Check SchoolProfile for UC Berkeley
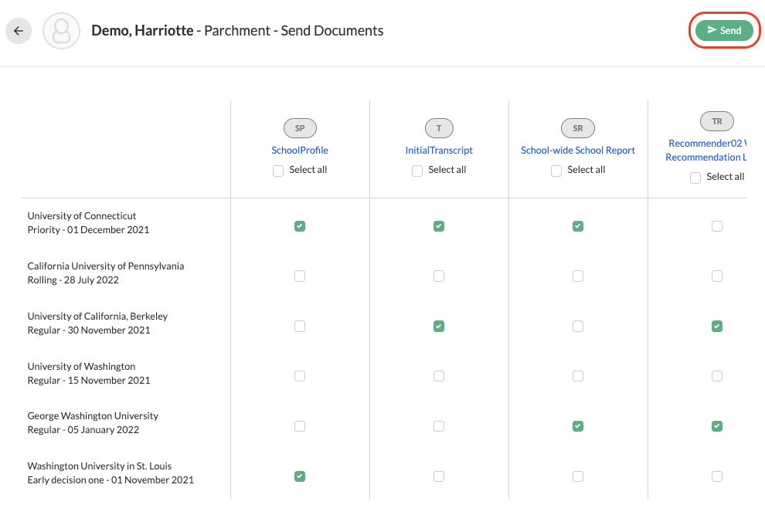The width and height of the screenshot is (765, 532). tap(300, 326)
